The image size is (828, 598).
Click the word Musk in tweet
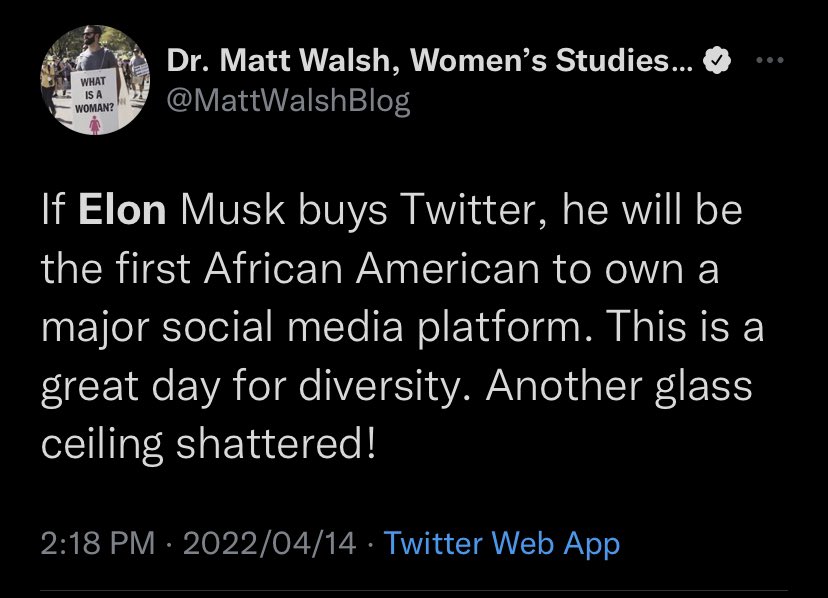click(232, 210)
